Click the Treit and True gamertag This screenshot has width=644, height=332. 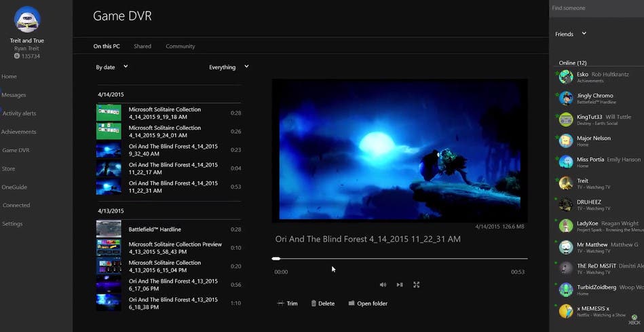click(26, 41)
